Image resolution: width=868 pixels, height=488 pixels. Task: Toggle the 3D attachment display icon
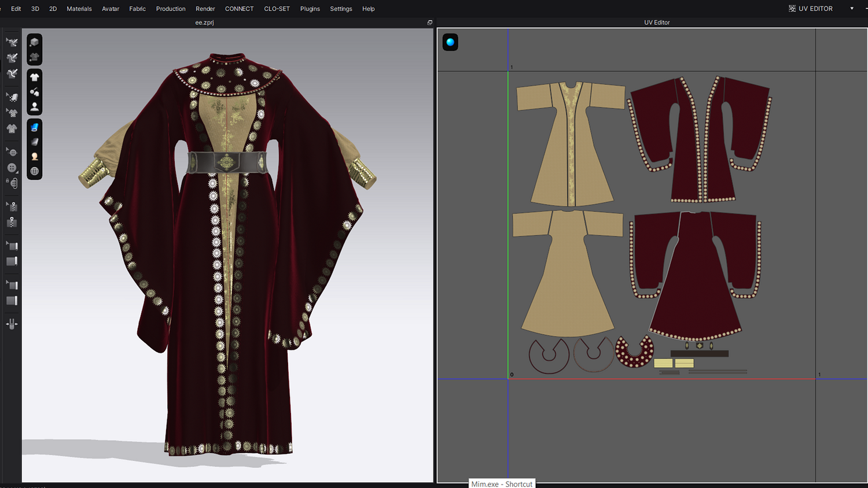35,92
